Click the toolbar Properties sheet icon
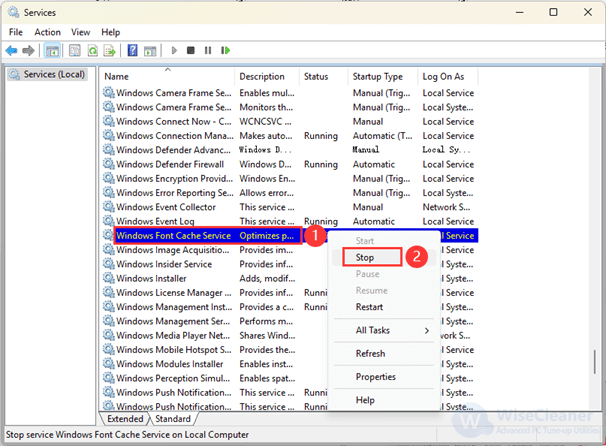 tap(75, 51)
